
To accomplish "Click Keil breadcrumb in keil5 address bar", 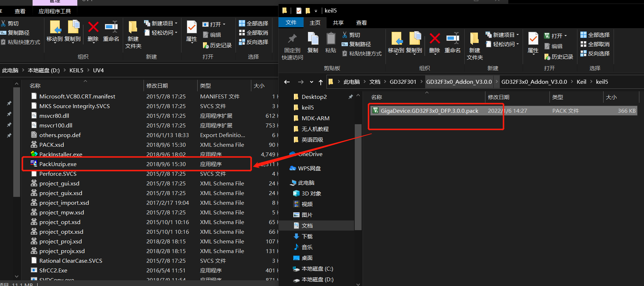I will tap(581, 82).
